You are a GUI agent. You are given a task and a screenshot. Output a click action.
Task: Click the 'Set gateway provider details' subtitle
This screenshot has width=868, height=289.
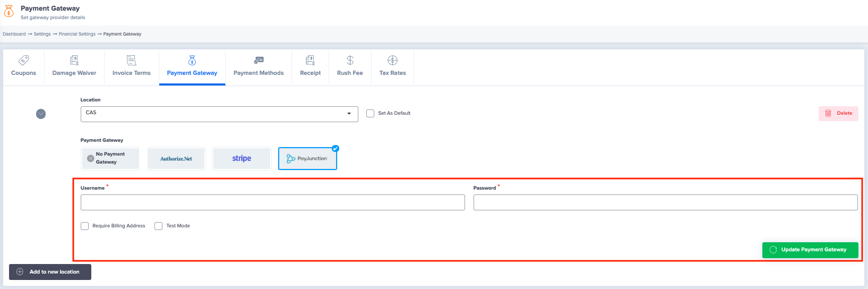coord(53,18)
